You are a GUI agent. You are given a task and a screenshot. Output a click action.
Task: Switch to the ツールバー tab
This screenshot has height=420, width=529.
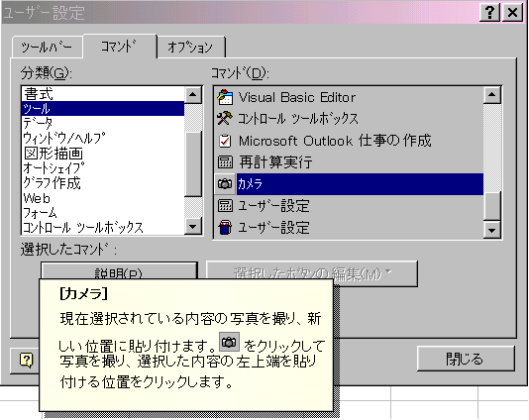(x=47, y=47)
